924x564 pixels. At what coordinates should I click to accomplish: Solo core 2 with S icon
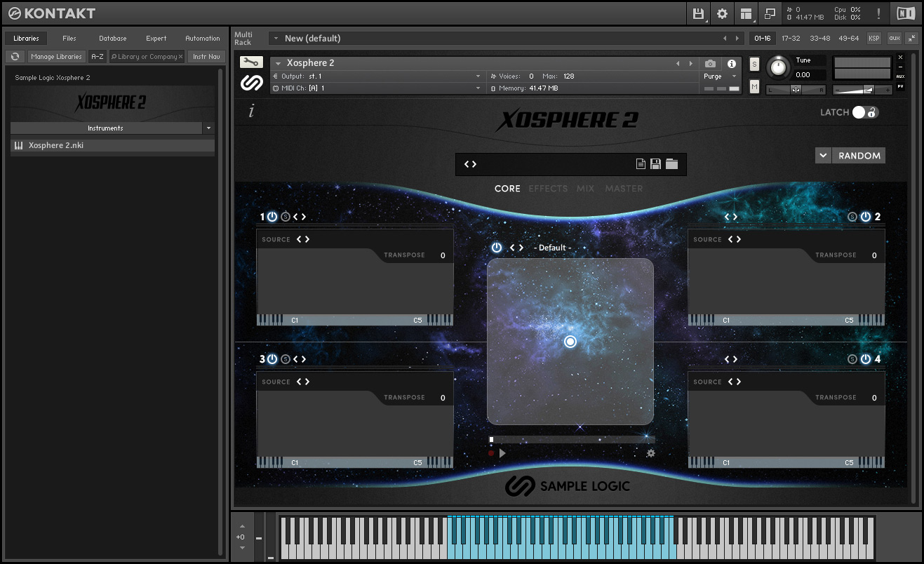click(852, 217)
